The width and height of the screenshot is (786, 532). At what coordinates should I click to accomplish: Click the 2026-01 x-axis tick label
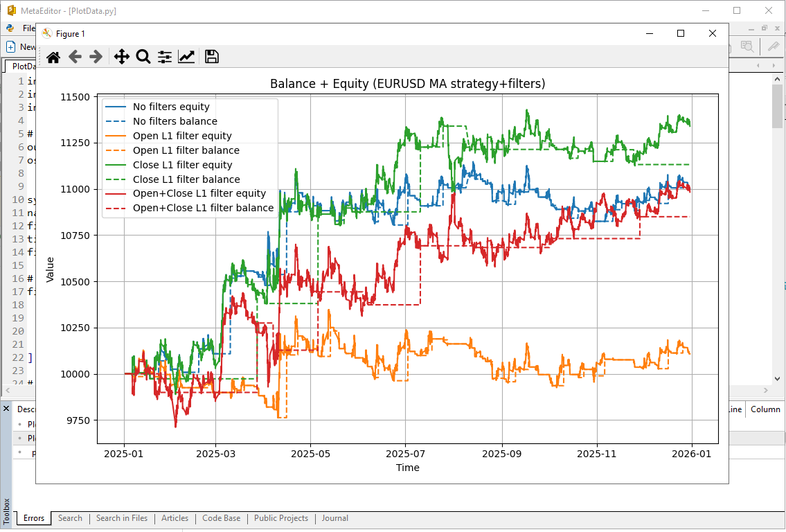click(x=691, y=454)
